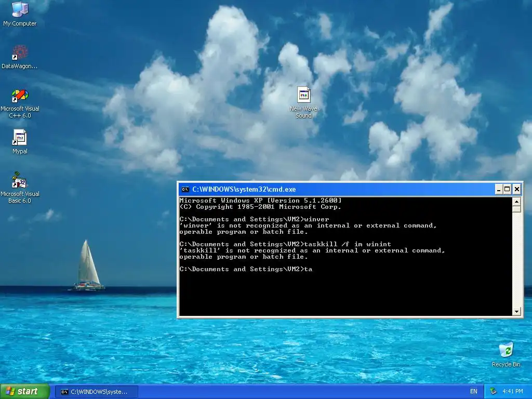This screenshot has width=532, height=399.
Task: Select the Recycle Bin icon
Action: [506, 355]
